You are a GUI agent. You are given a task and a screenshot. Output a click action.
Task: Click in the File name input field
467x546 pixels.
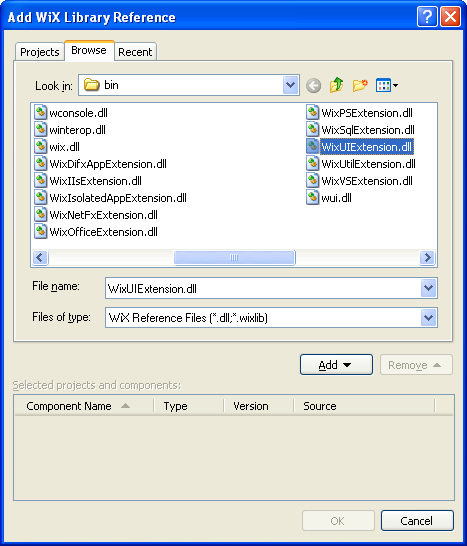(x=263, y=288)
